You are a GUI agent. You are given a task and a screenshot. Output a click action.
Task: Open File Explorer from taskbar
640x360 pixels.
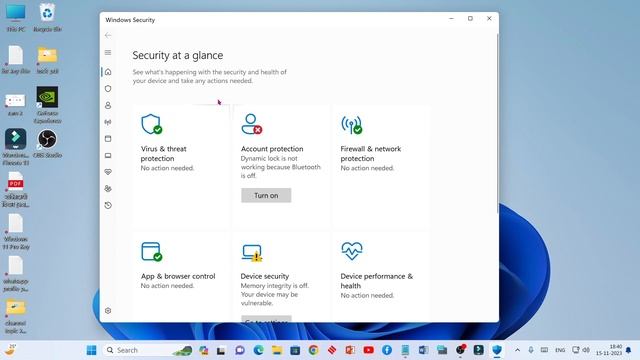coord(277,350)
